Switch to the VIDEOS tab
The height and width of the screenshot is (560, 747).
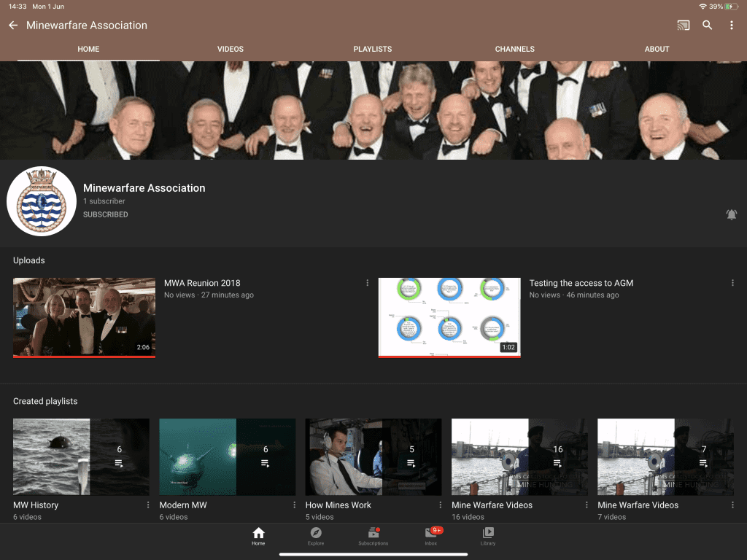(x=231, y=49)
